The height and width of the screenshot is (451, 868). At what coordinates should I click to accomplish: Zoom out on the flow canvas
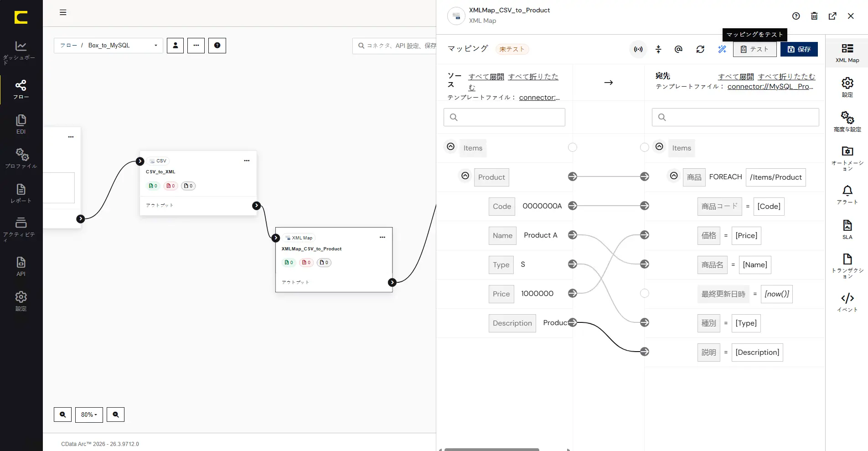(x=115, y=415)
